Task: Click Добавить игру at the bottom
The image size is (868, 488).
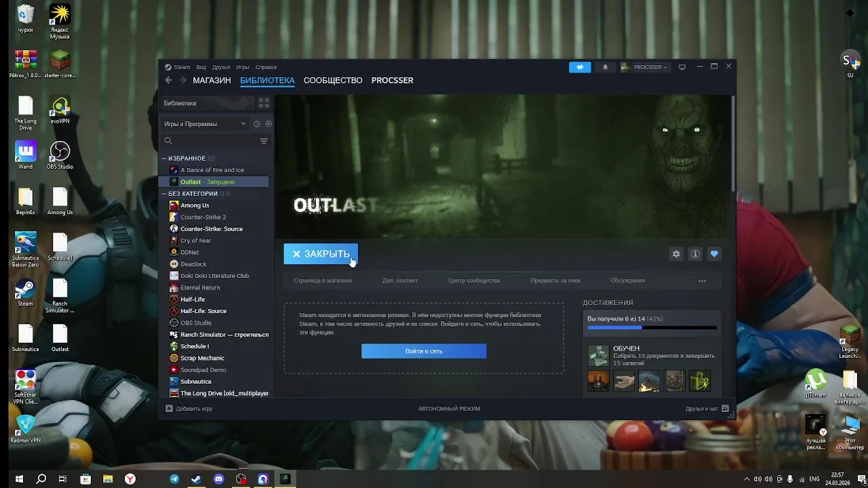Action: 189,409
